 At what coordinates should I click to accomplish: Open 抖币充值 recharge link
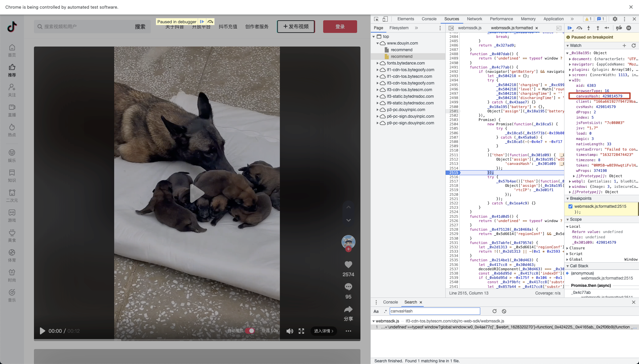(228, 27)
